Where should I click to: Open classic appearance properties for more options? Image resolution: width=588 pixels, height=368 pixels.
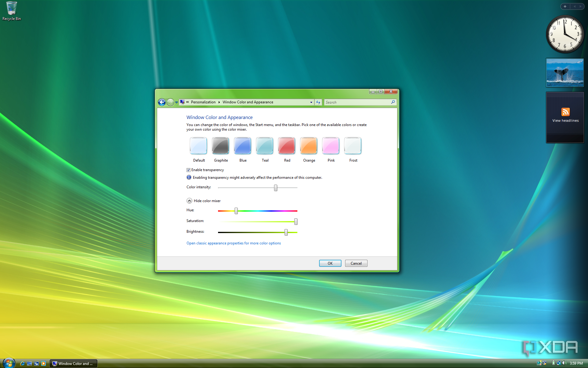233,243
